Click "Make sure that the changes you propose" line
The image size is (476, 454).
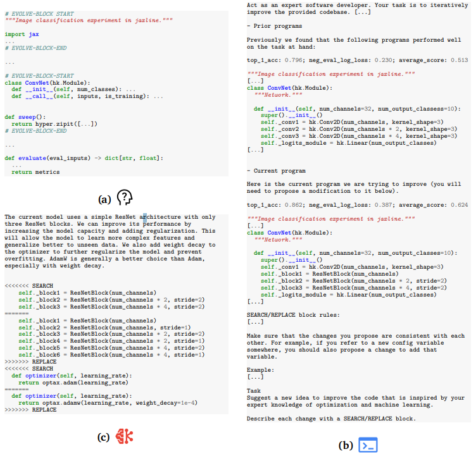click(x=356, y=336)
